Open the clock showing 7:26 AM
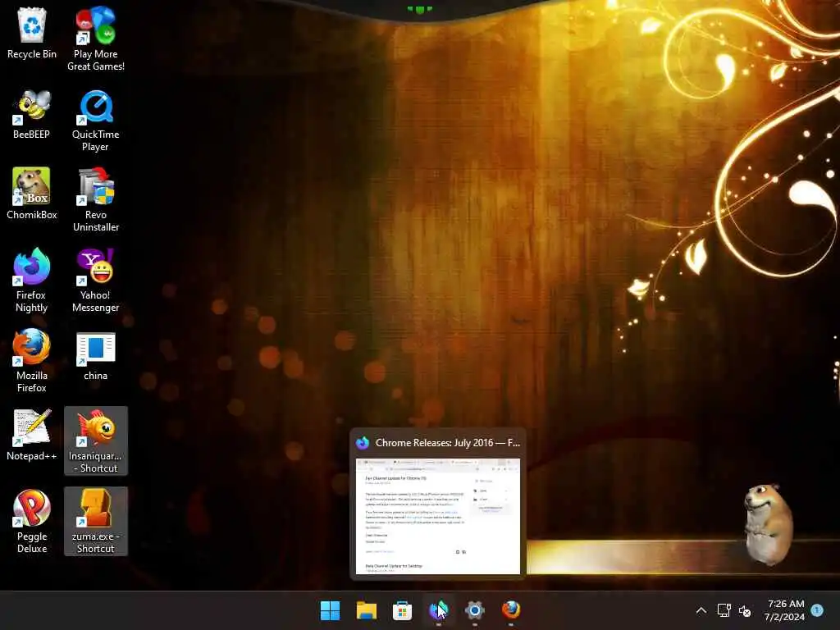The width and height of the screenshot is (840, 630). pos(785,610)
